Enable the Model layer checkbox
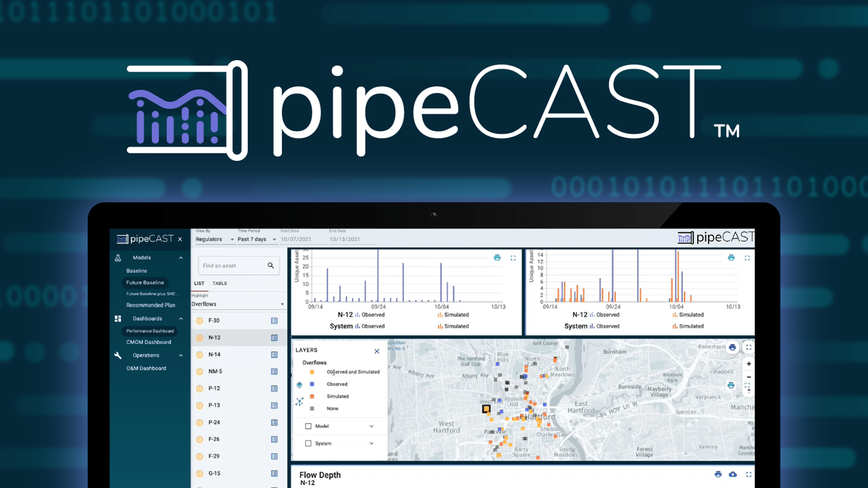The height and width of the screenshot is (488, 868). (x=308, y=426)
